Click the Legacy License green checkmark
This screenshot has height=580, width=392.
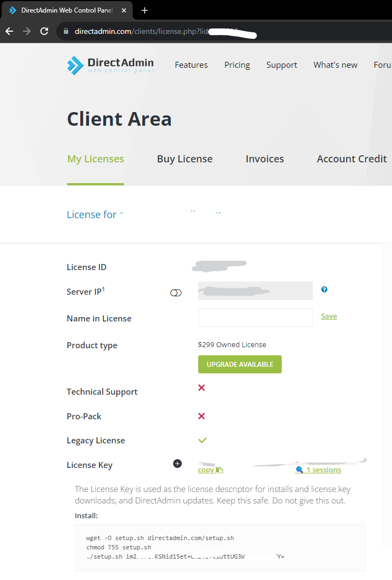pos(203,440)
